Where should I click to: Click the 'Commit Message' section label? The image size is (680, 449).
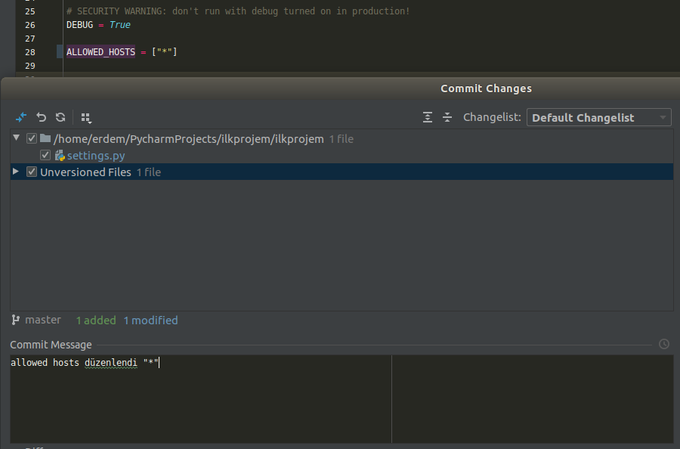click(51, 345)
